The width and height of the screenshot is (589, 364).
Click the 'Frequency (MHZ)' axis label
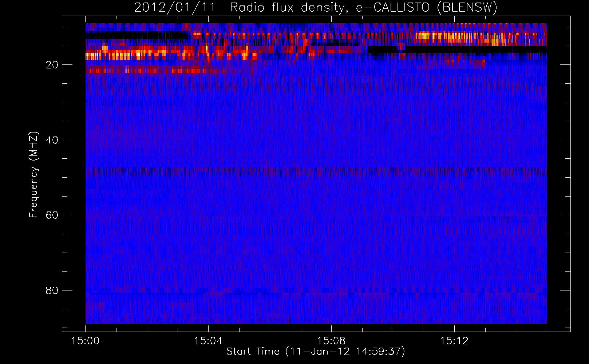point(33,175)
